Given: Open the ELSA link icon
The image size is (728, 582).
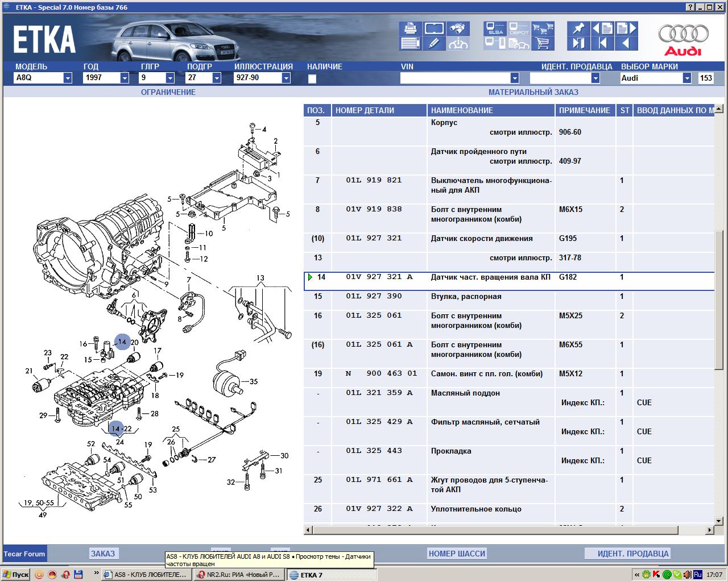Looking at the screenshot, I should tap(495, 28).
